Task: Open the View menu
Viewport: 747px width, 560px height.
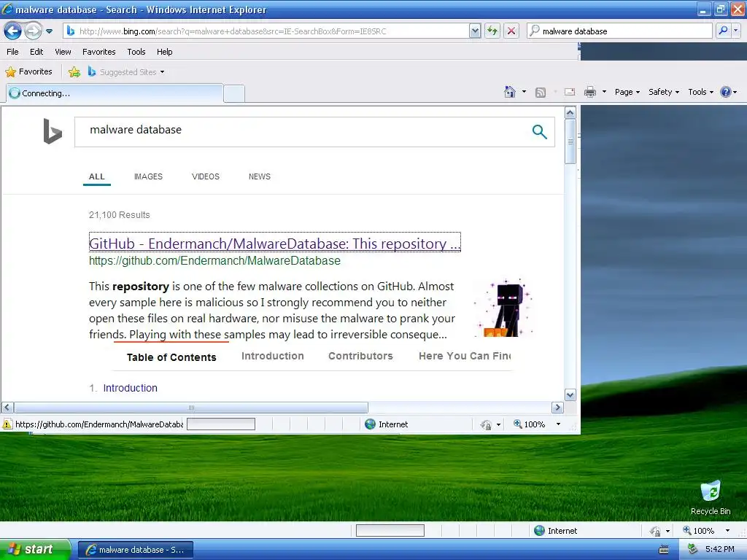Action: 63,52
